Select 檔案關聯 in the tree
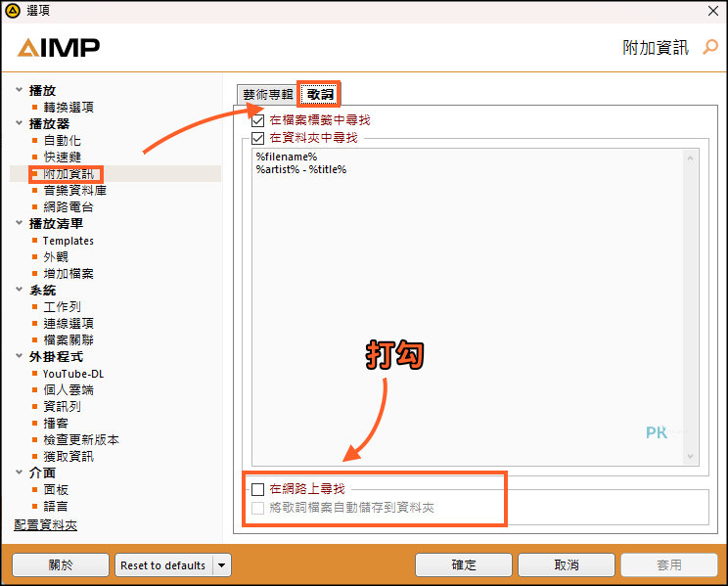728x586 pixels. pyautogui.click(x=68, y=340)
